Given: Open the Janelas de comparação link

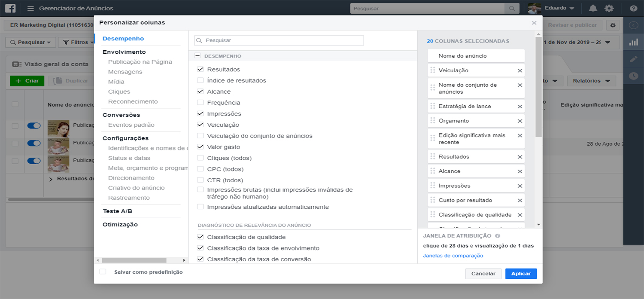Looking at the screenshot, I should click(453, 256).
